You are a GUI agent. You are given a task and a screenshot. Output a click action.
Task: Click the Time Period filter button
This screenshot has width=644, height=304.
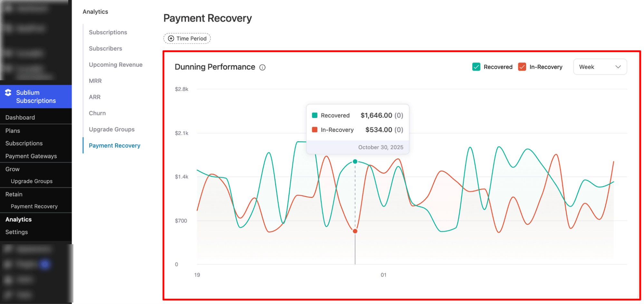point(187,38)
